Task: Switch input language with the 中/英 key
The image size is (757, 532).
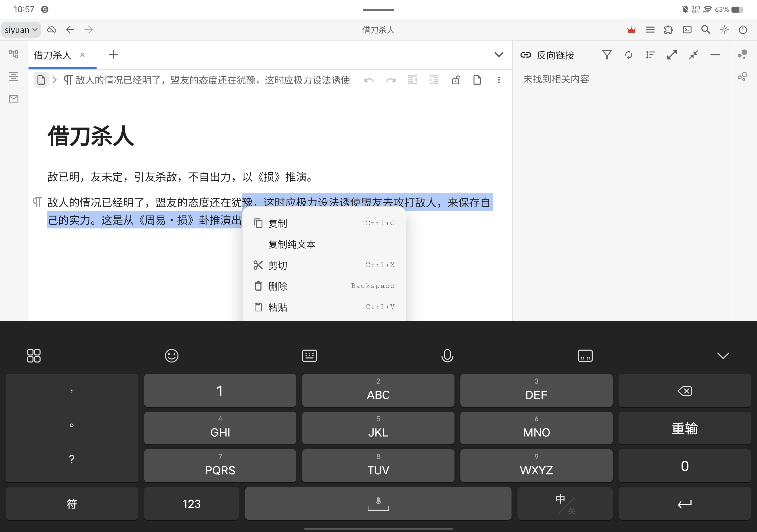Action: tap(565, 504)
